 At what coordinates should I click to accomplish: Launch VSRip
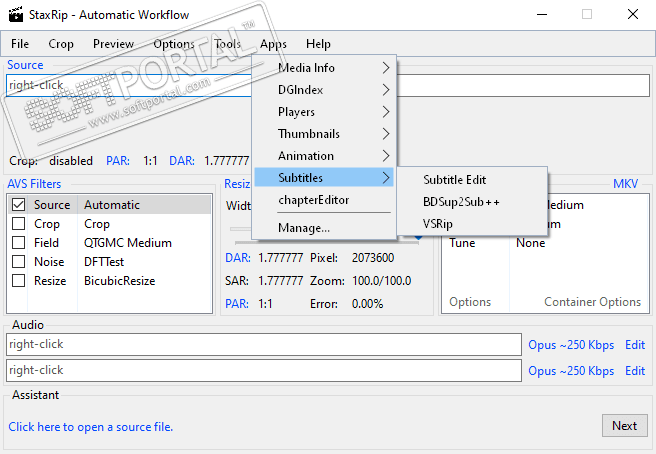tap(472, 224)
